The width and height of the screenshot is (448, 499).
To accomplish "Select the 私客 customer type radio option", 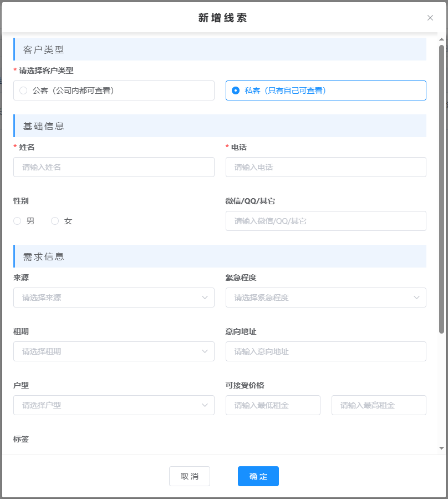I will point(236,90).
